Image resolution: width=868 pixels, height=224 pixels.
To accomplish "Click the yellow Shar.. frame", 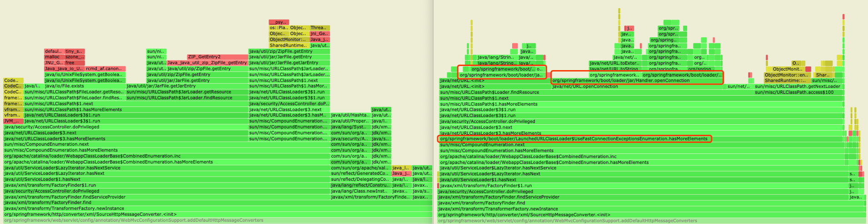I will [x=823, y=75].
